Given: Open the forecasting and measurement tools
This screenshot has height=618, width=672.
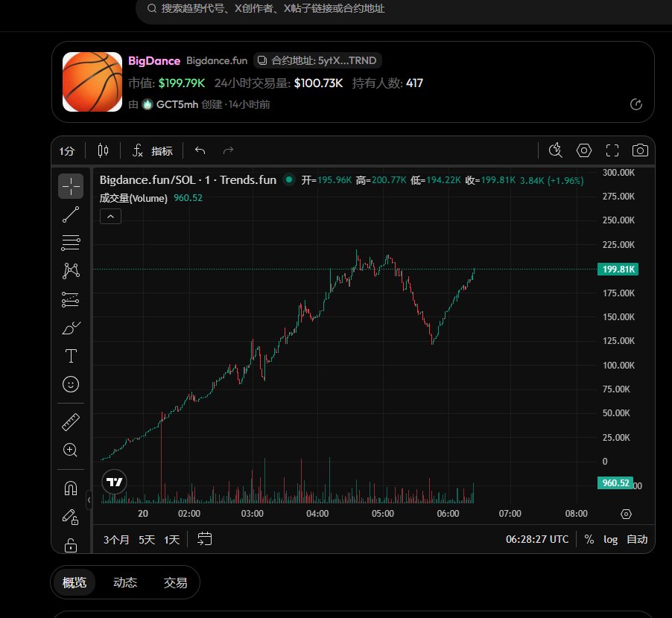Looking at the screenshot, I should point(71,299).
